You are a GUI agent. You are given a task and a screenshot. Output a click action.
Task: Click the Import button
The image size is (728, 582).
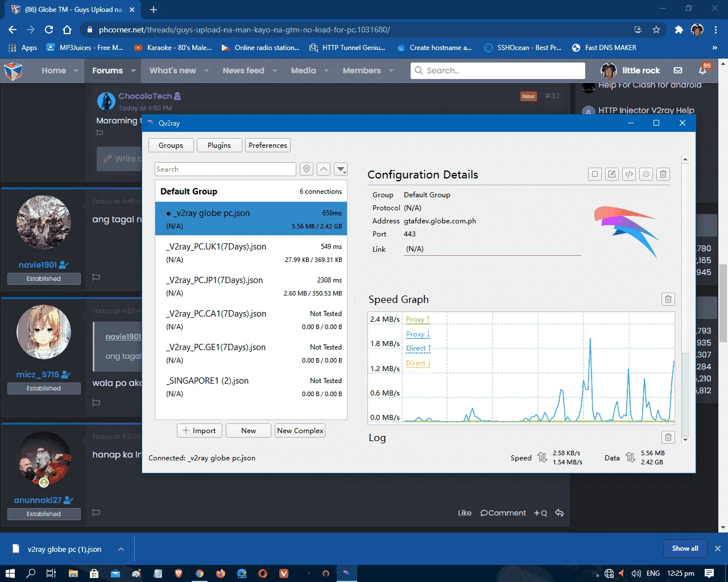[x=199, y=431]
